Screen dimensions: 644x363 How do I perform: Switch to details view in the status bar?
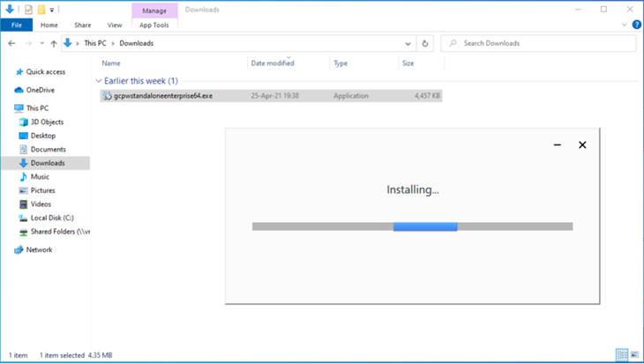621,354
